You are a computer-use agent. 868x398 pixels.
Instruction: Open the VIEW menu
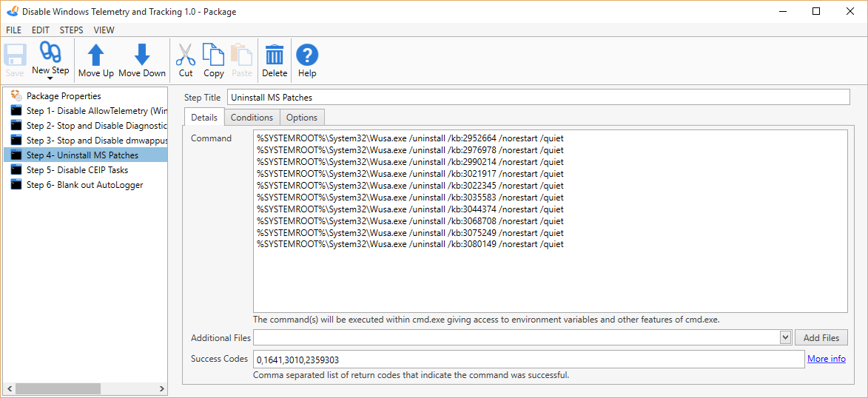pyautogui.click(x=104, y=30)
